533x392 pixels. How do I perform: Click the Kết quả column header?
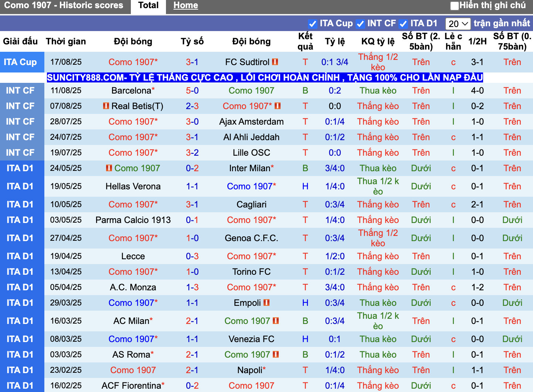305,41
